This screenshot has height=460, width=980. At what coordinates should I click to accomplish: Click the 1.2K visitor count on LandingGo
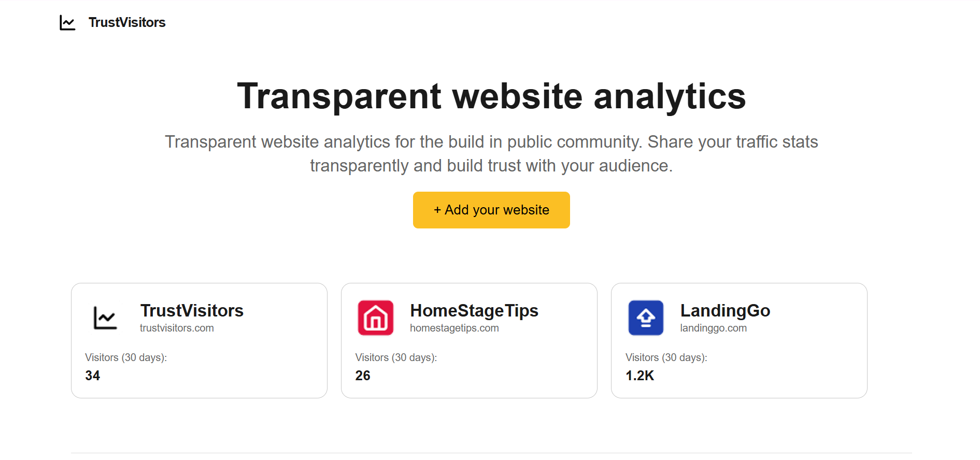640,376
